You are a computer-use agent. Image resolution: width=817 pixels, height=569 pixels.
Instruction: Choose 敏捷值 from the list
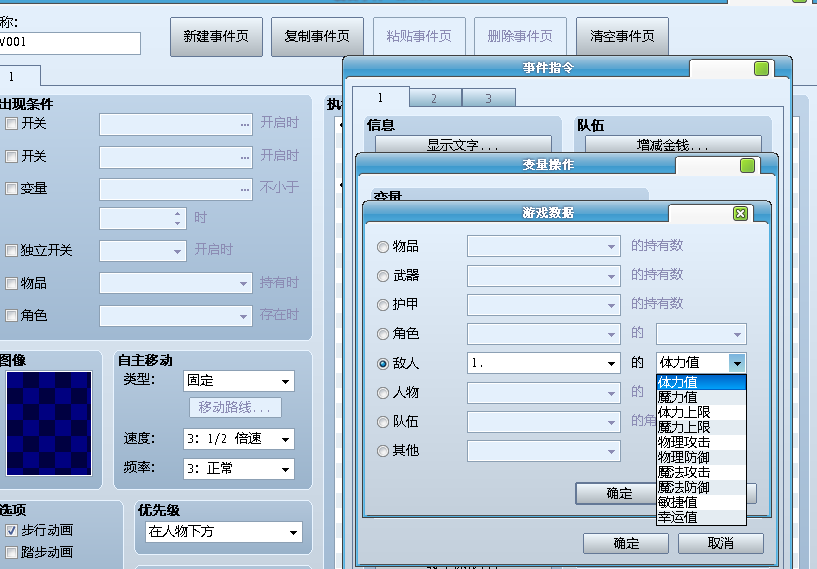coord(701,502)
